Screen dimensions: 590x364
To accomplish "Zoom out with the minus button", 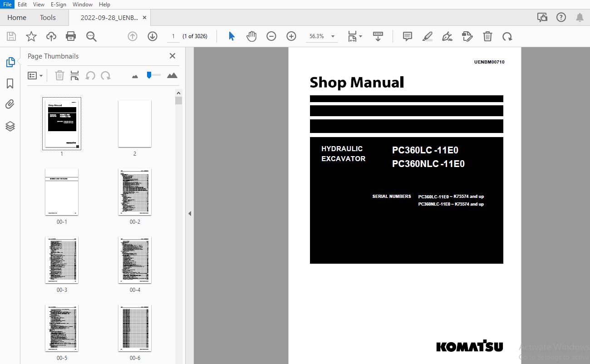I will (x=271, y=36).
